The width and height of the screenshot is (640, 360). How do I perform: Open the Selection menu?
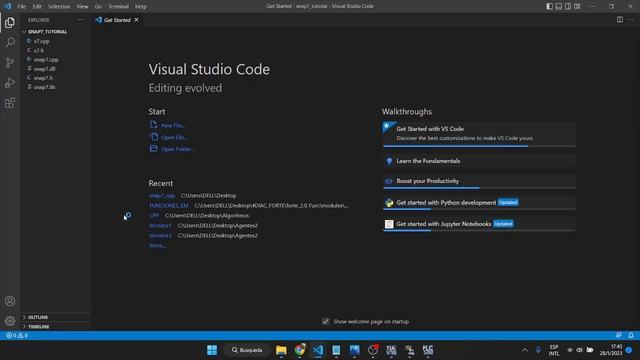[x=59, y=6]
